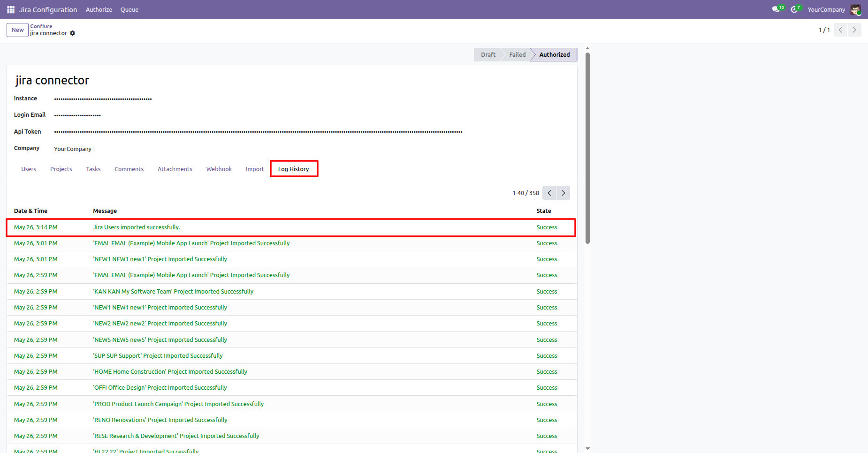This screenshot has width=868, height=453.
Task: Switch to the Attachments tab
Action: 175,169
